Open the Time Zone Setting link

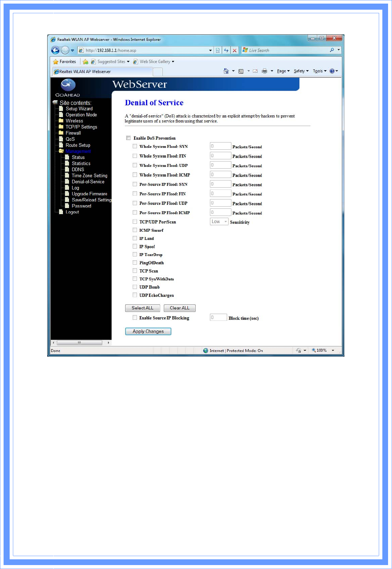tap(89, 175)
